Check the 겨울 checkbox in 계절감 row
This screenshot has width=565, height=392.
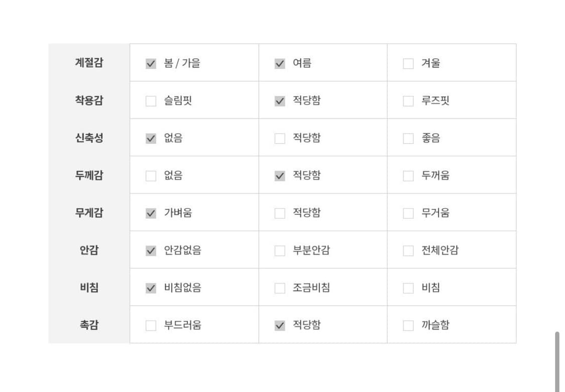(408, 62)
